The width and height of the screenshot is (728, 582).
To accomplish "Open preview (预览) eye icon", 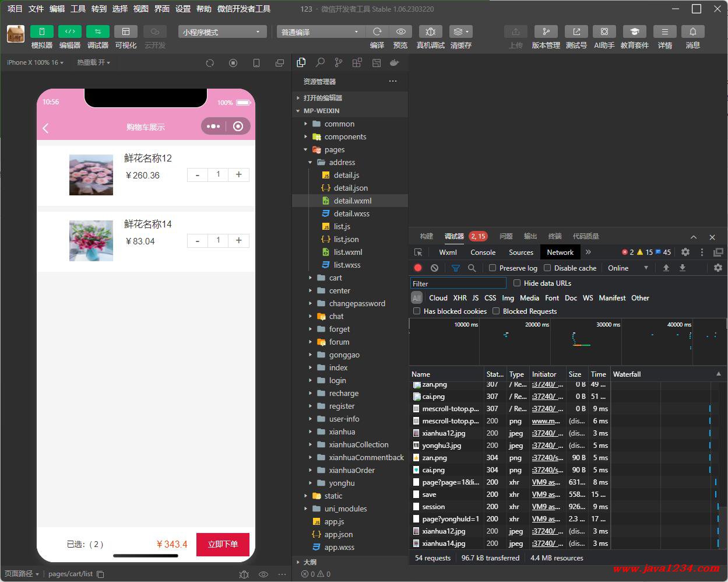I will (400, 31).
